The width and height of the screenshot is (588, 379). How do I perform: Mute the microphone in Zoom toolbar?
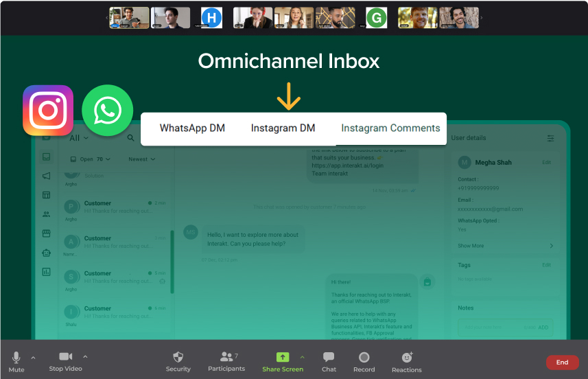[x=16, y=362]
